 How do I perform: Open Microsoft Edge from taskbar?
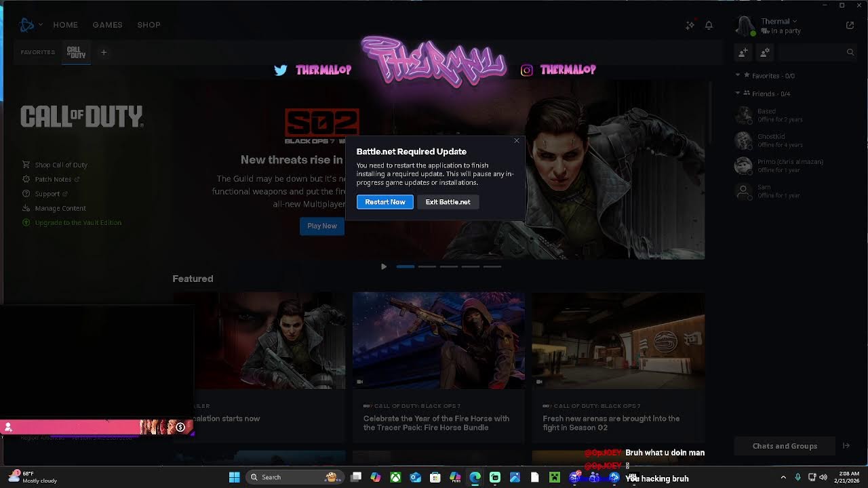pos(475,477)
